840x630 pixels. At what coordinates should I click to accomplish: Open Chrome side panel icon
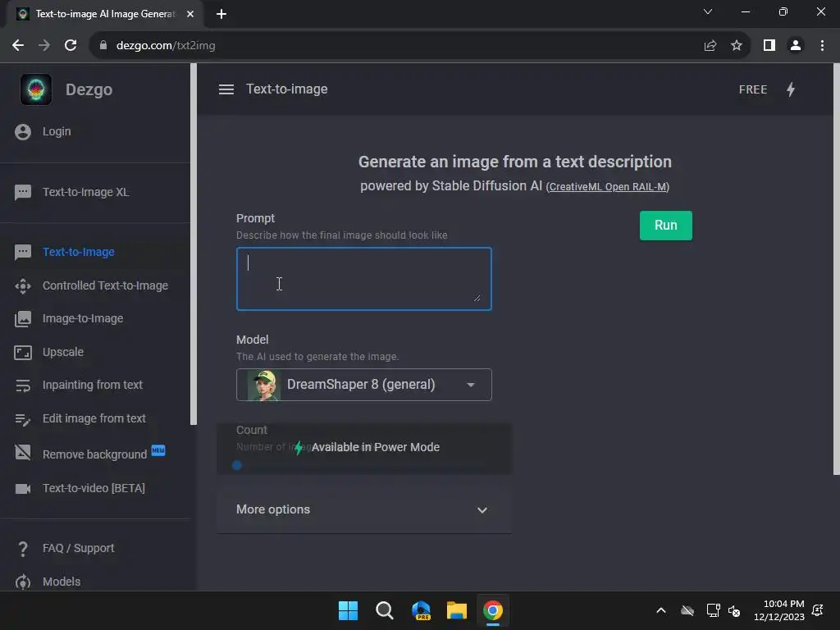[x=769, y=46]
